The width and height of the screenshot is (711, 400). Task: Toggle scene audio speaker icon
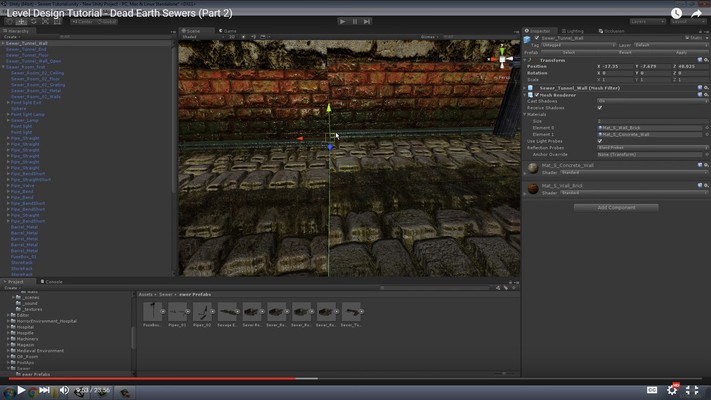tap(253, 37)
